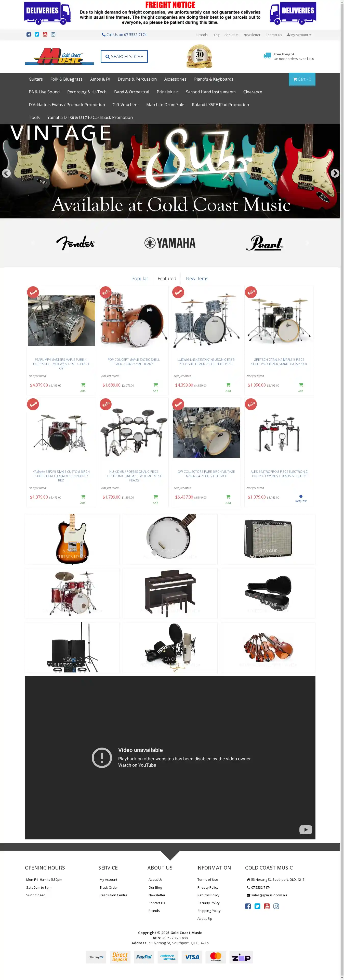This screenshot has height=980, width=344.
Task: Click the footer Instagram icon
Action: (x=276, y=906)
